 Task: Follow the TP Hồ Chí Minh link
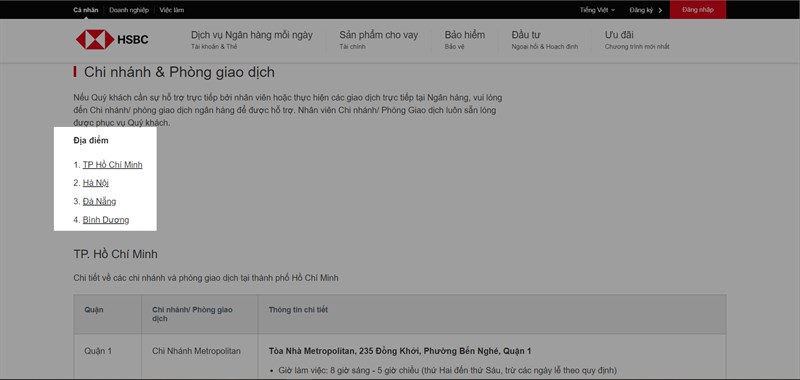pyautogui.click(x=113, y=165)
